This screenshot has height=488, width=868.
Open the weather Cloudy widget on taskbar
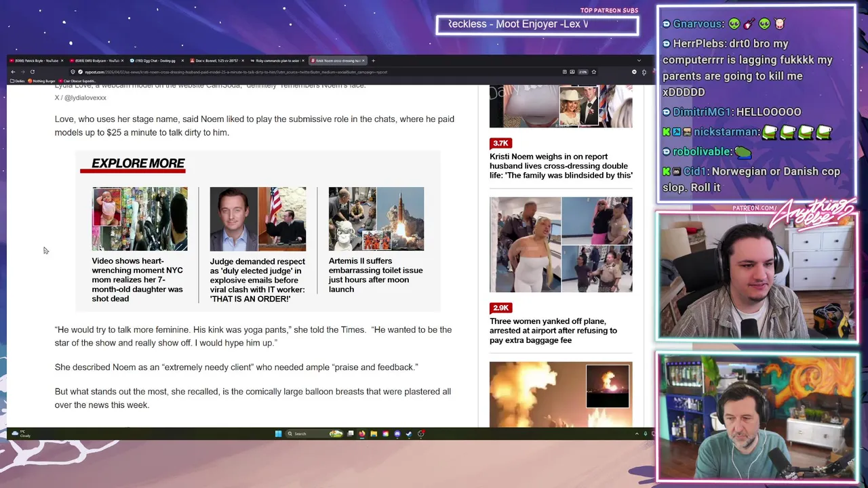[x=21, y=434]
